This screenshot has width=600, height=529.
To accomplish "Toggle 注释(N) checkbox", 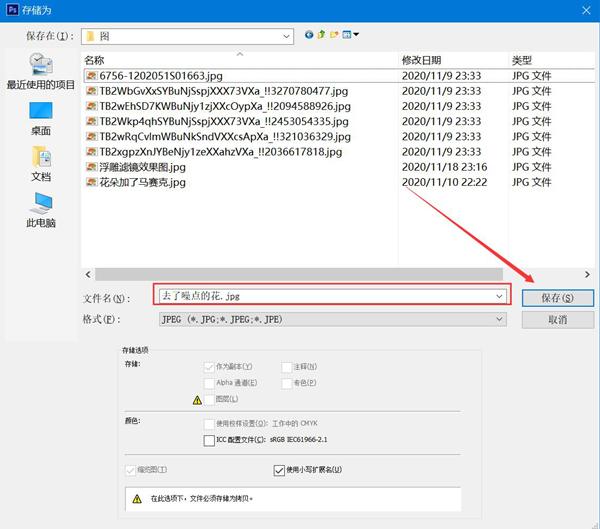I will [x=287, y=367].
